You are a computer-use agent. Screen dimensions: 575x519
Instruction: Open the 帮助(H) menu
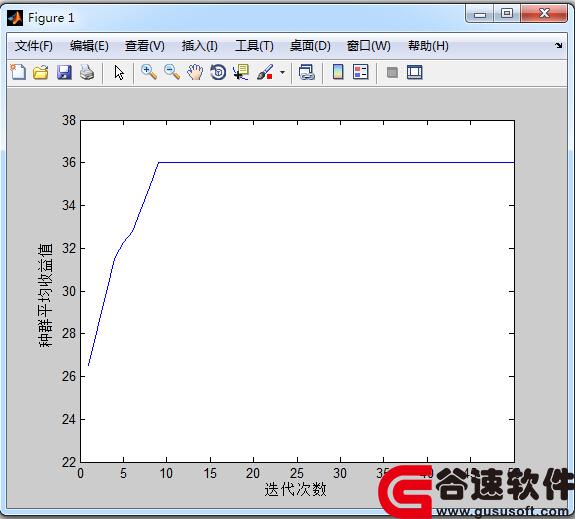(428, 46)
